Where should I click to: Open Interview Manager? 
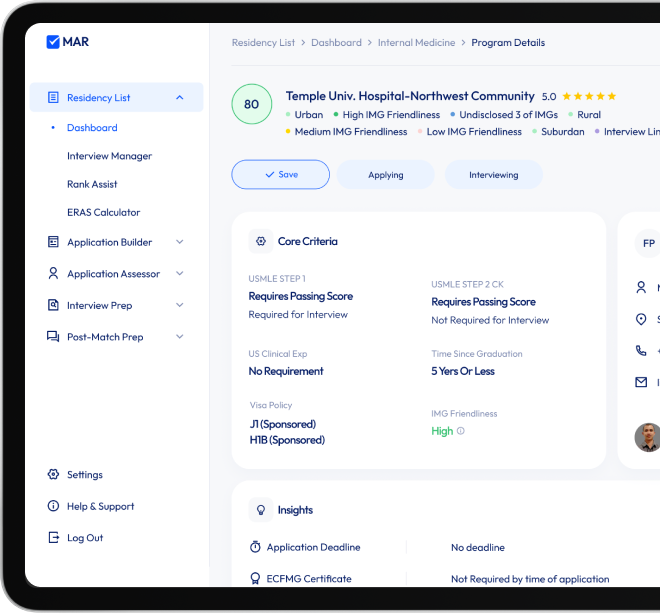[109, 156]
